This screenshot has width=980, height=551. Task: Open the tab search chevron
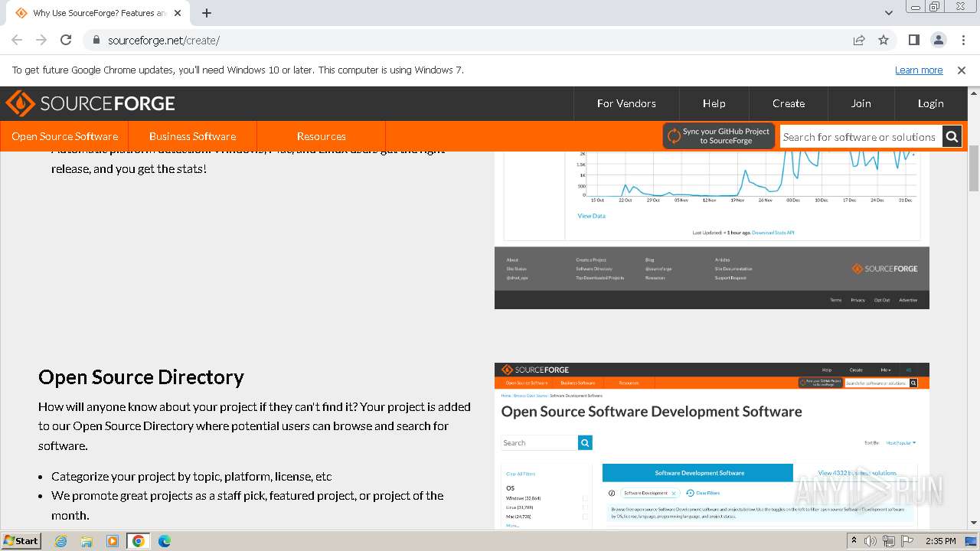click(888, 13)
